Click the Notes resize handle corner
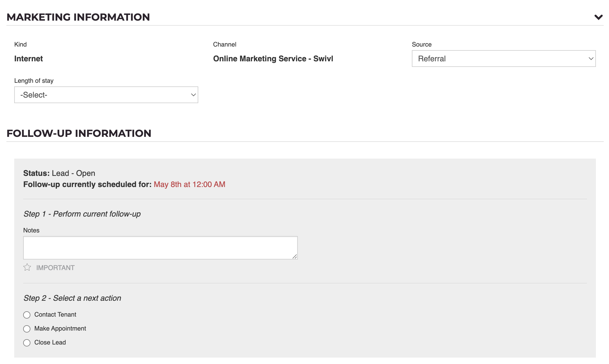This screenshot has width=609, height=364. tap(295, 257)
